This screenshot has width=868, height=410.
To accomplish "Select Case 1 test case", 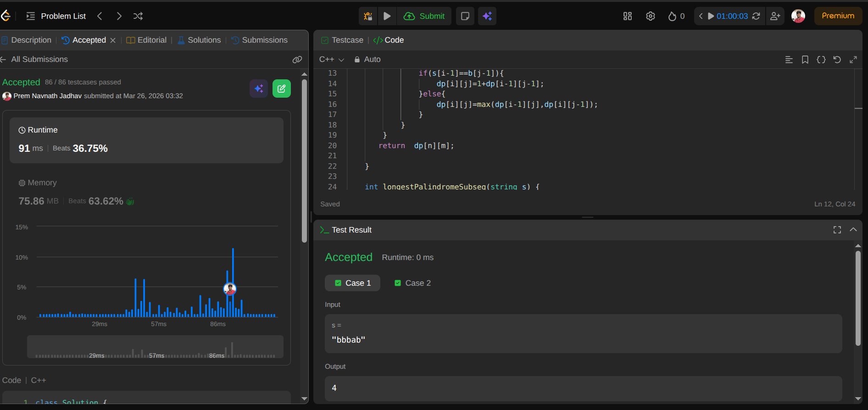I will pos(352,283).
